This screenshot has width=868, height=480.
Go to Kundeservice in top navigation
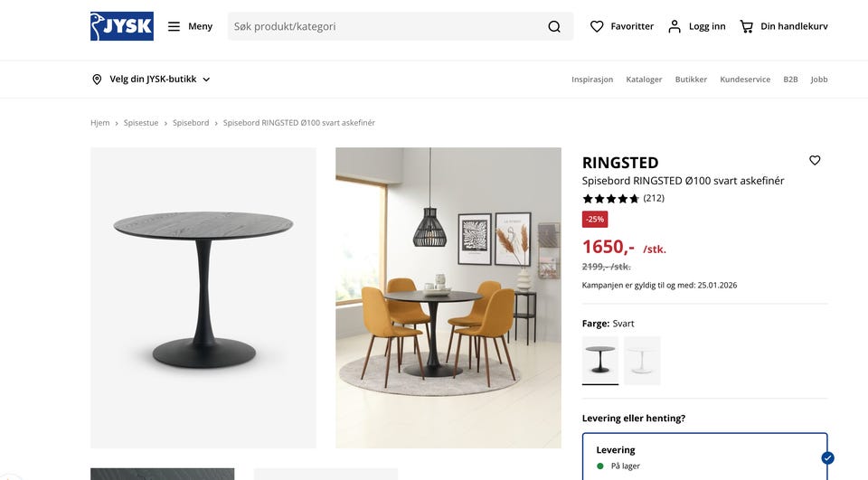point(745,80)
